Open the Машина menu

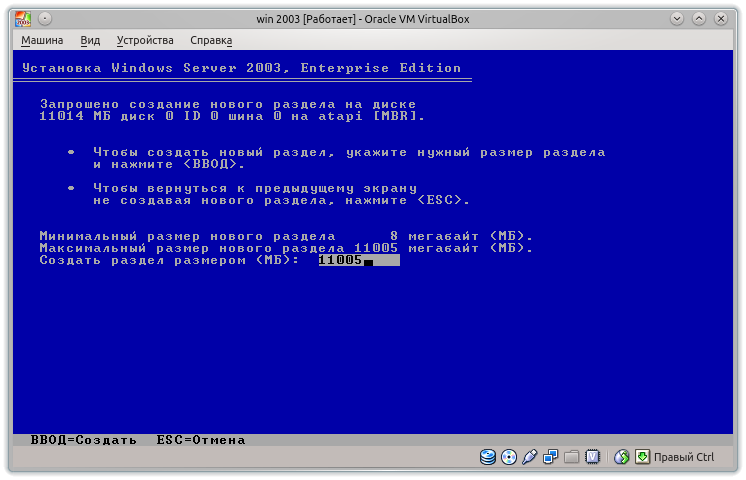point(42,40)
